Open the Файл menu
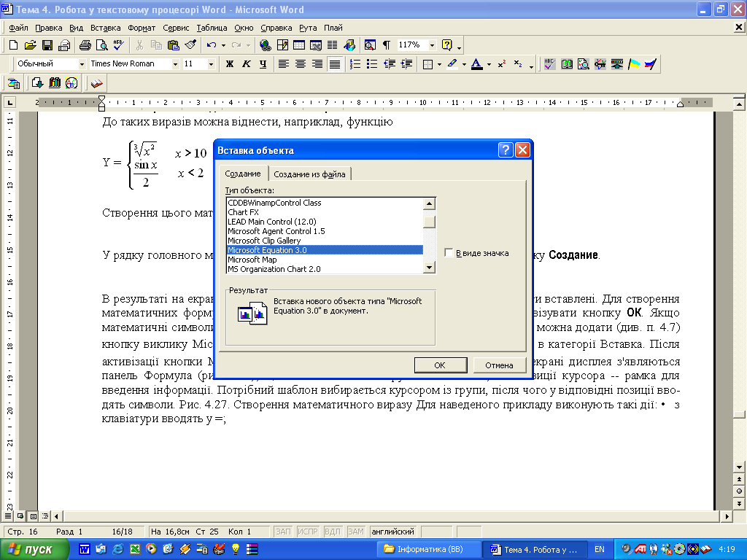 click(18, 28)
